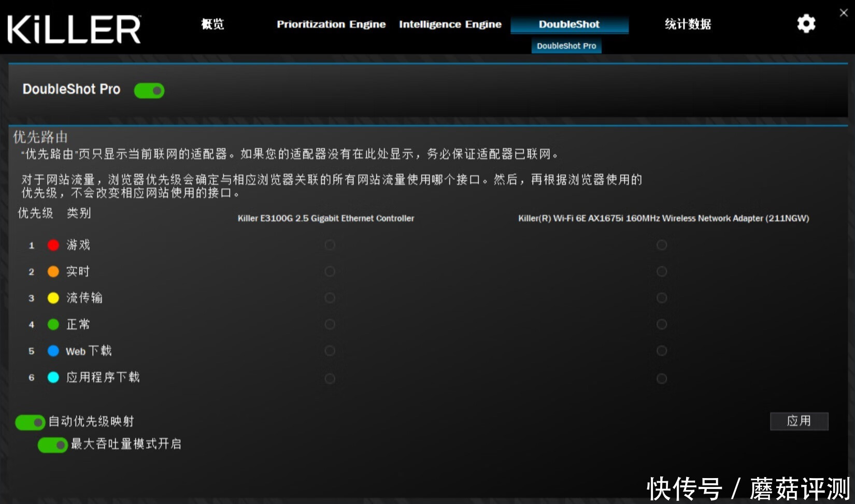The image size is (855, 504).
Task: Open the 统计数据 statistics tab
Action: click(x=688, y=24)
